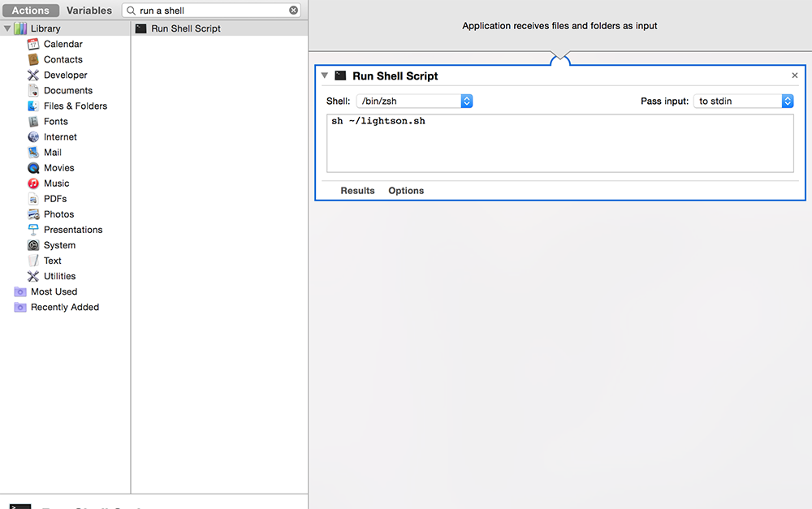Select the Calendar library category
The width and height of the screenshot is (812, 509).
tap(63, 44)
